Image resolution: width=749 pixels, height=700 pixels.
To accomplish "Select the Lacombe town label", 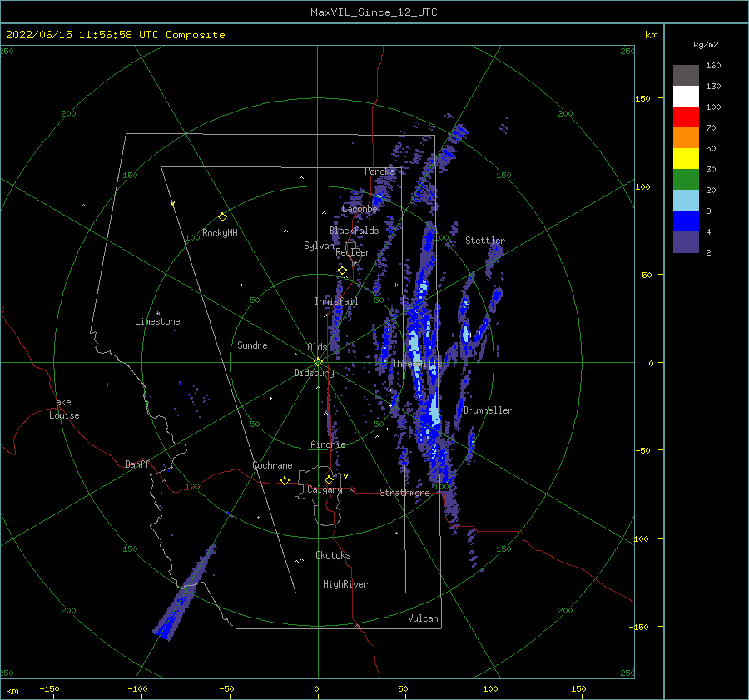I will pos(360,209).
